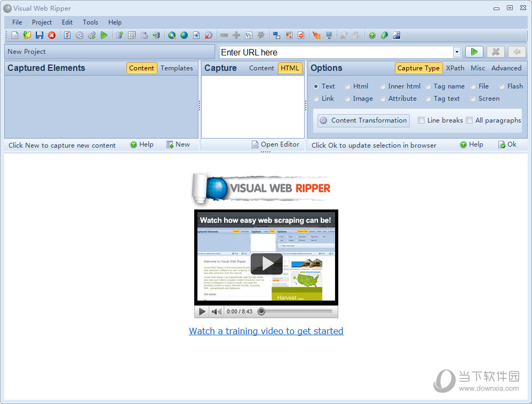Screen dimensions: 532x404
Task: Select the File capture type radio
Action: click(x=473, y=86)
